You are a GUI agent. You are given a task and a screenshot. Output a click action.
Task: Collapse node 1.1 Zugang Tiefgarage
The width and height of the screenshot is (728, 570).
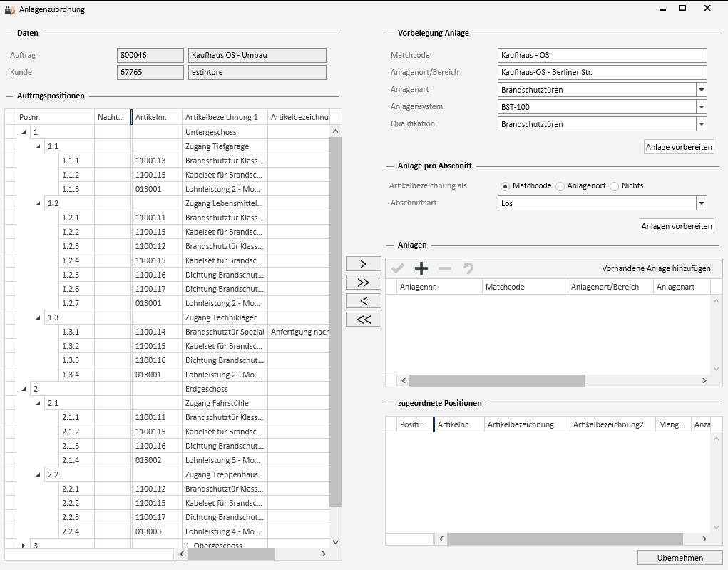pyautogui.click(x=38, y=146)
